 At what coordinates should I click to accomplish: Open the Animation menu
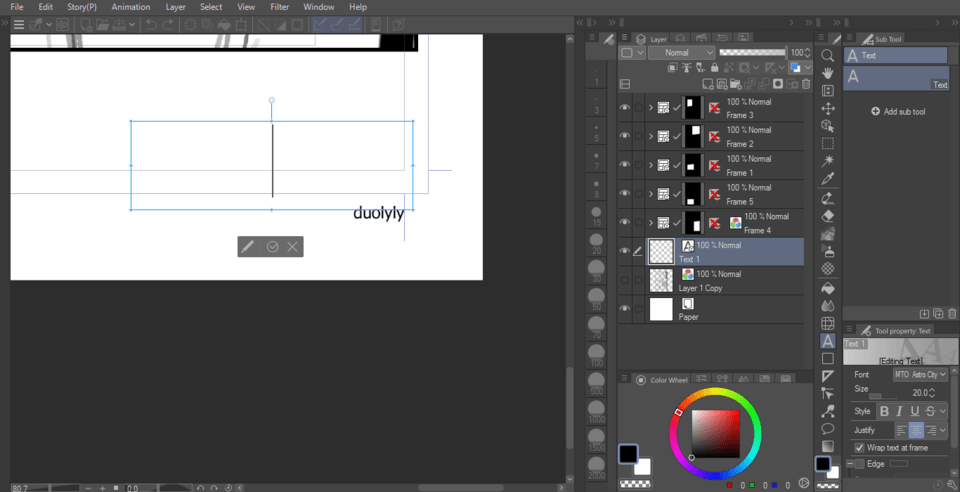pyautogui.click(x=131, y=7)
